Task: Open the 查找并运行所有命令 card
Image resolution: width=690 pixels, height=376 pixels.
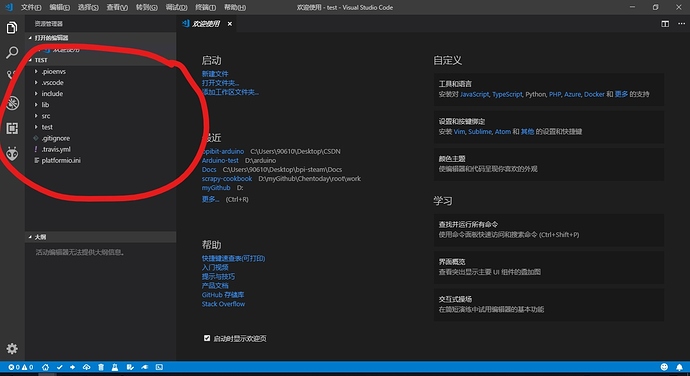Action: click(549, 230)
